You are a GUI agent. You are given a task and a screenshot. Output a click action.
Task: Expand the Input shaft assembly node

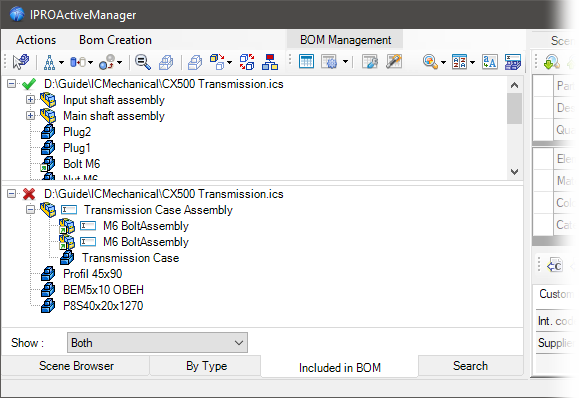tap(31, 100)
